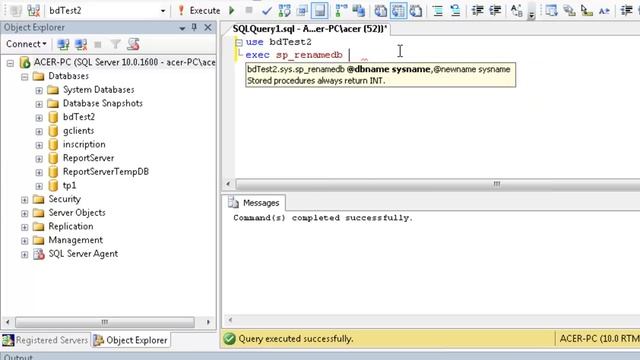
Task: Expand the gclients database node
Action: pyautogui.click(x=39, y=131)
